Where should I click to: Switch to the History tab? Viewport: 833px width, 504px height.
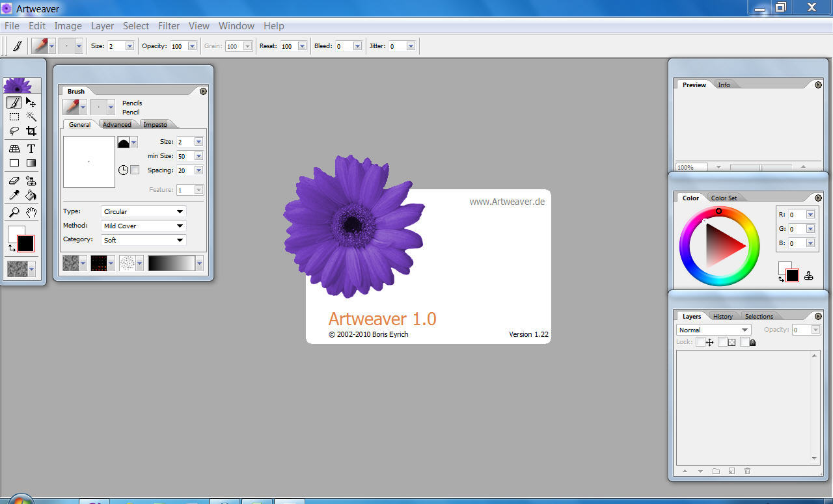(x=722, y=316)
